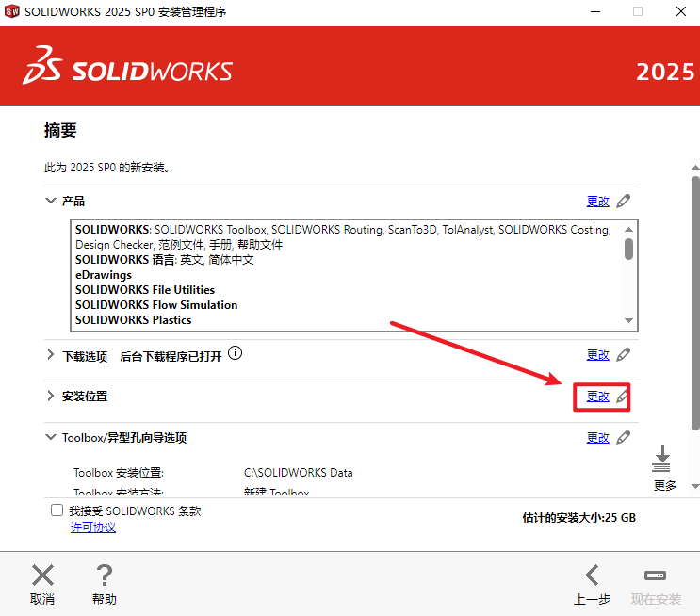This screenshot has height=616, width=700.
Task: Select eDrawings in product list
Action: tap(104, 275)
